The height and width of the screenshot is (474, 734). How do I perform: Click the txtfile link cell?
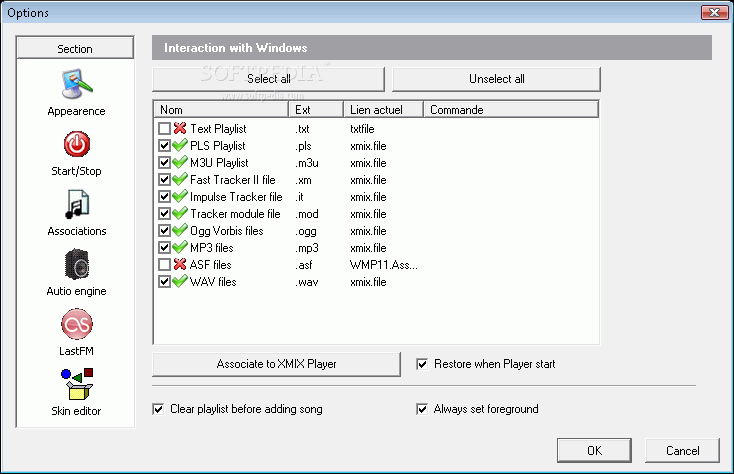[x=362, y=129]
